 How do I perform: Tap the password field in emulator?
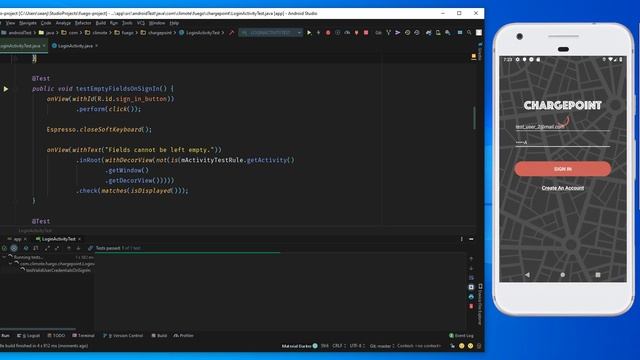pos(562,142)
